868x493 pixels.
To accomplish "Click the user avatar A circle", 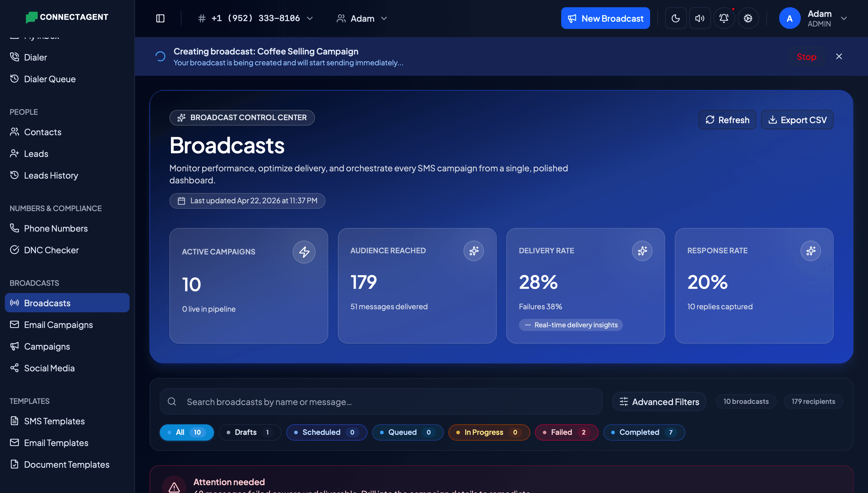I will click(x=789, y=18).
